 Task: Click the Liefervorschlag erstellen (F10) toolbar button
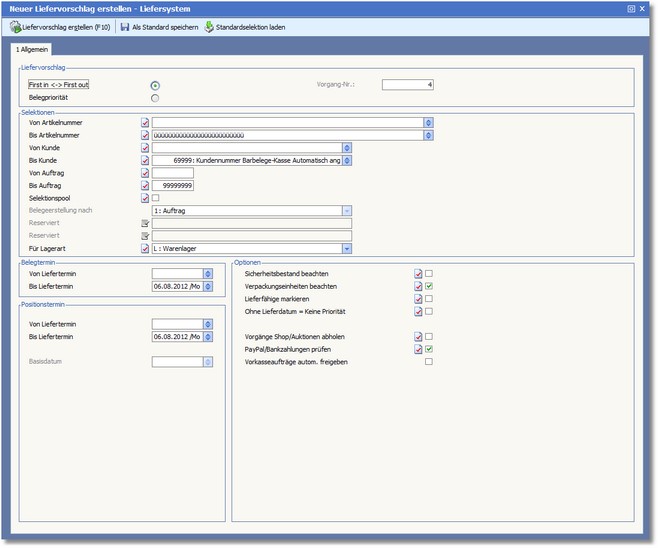[x=60, y=27]
